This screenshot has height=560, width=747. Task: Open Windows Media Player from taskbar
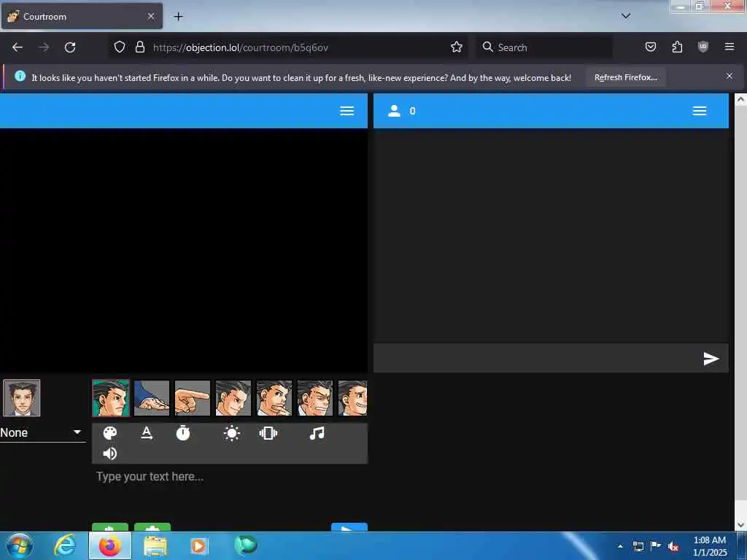coord(198,546)
